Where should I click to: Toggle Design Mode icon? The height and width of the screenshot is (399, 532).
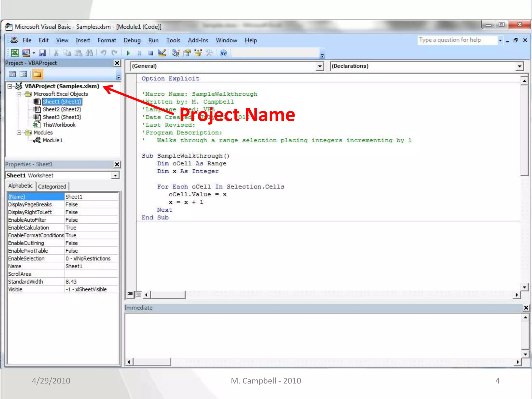click(x=162, y=53)
